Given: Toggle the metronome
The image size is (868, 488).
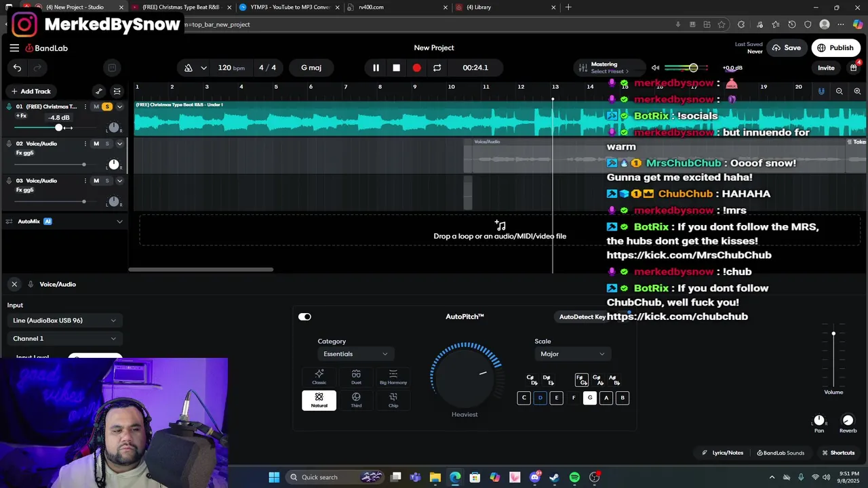Looking at the screenshot, I should [189, 68].
